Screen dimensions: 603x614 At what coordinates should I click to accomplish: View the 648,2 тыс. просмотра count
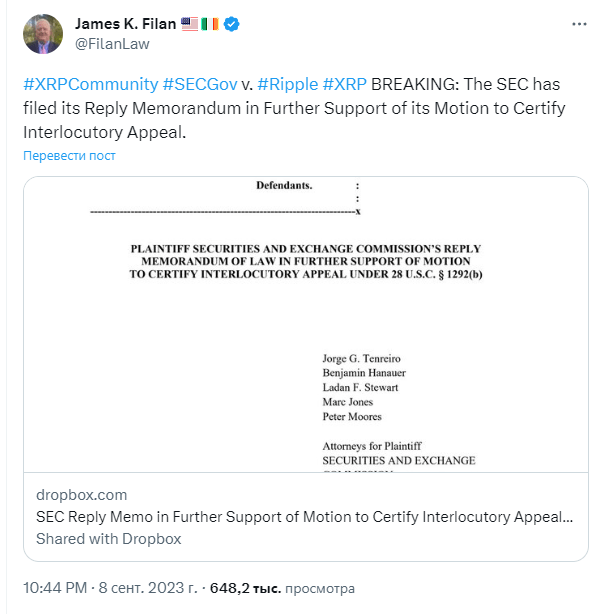282,588
